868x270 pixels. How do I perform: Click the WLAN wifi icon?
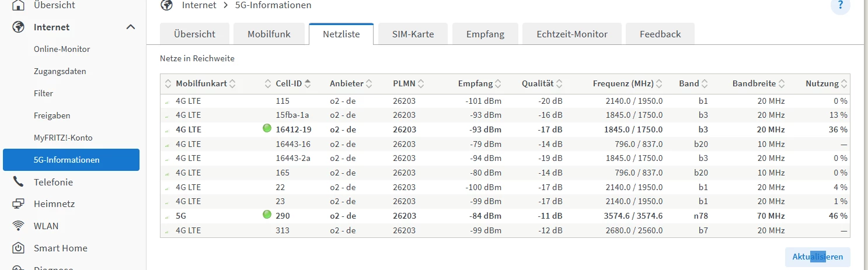click(19, 226)
